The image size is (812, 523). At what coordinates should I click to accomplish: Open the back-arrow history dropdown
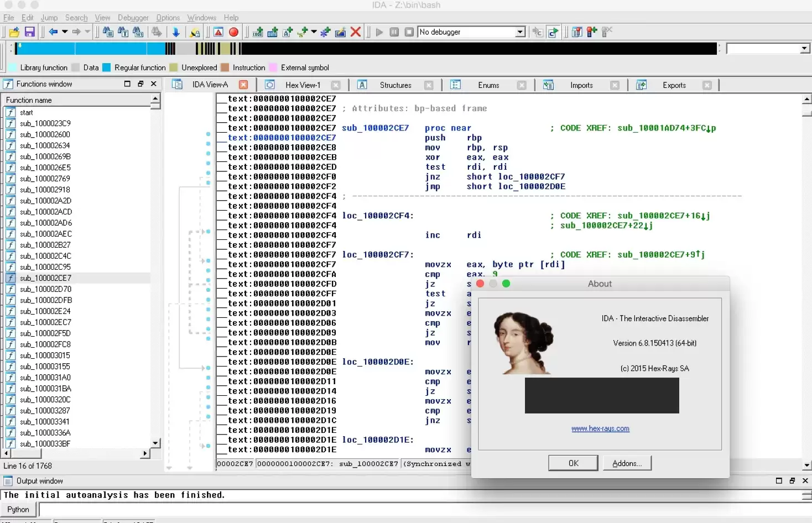(x=65, y=32)
